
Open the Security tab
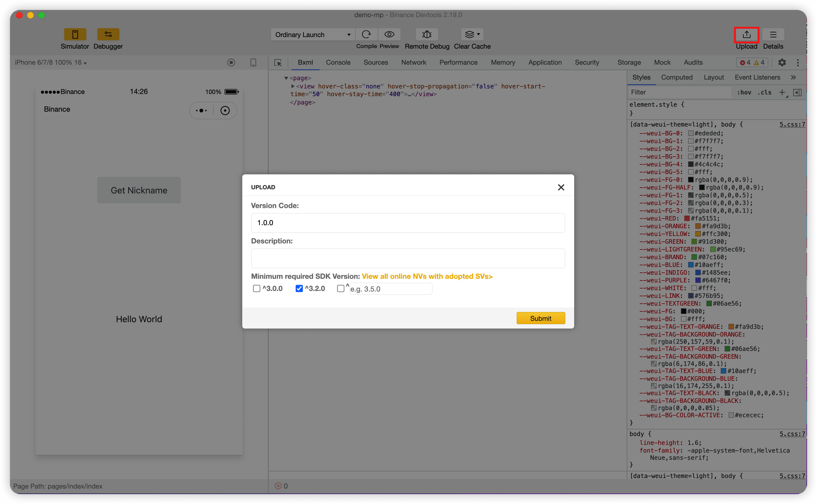pyautogui.click(x=587, y=62)
